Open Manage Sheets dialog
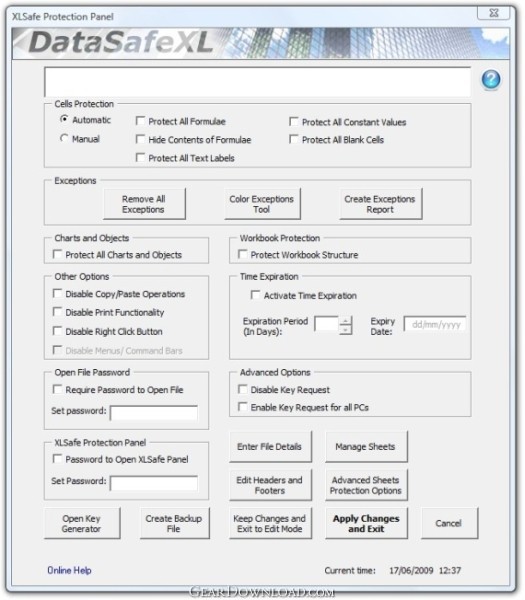 [x=366, y=447]
